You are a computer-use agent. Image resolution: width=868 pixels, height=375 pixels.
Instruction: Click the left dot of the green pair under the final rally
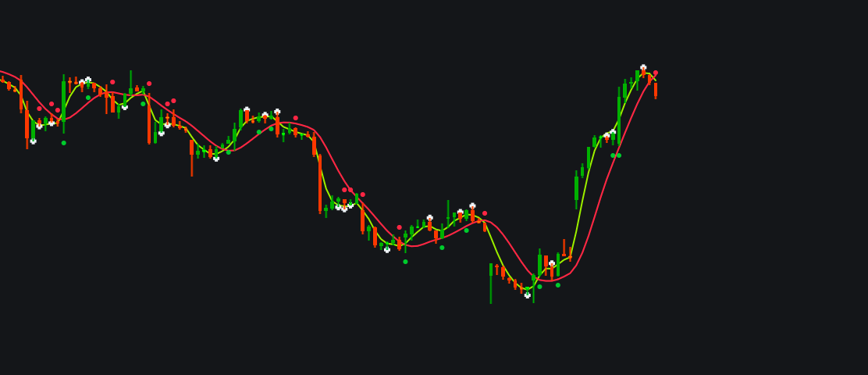pyautogui.click(x=613, y=155)
